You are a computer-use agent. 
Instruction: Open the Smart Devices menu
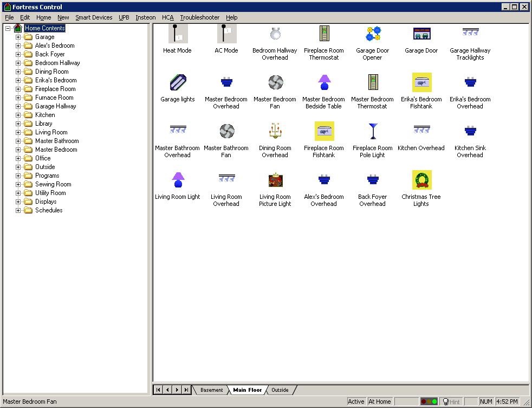click(x=94, y=17)
